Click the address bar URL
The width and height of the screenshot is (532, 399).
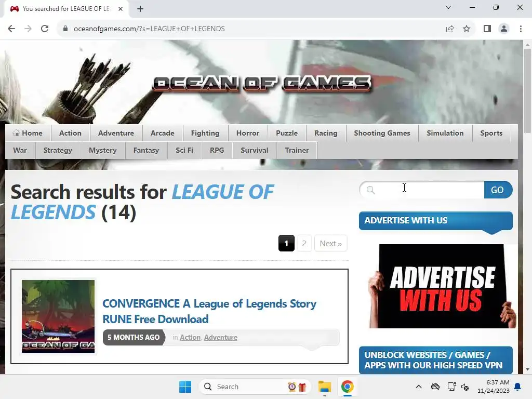point(149,29)
